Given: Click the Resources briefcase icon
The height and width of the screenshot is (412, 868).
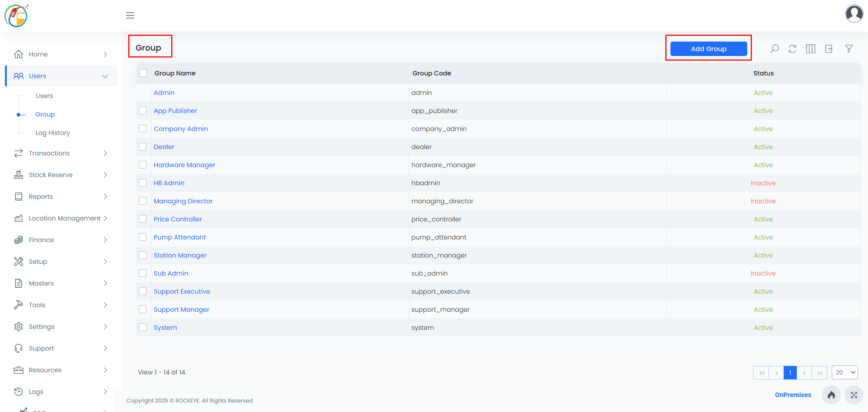Looking at the screenshot, I should click(x=19, y=370).
